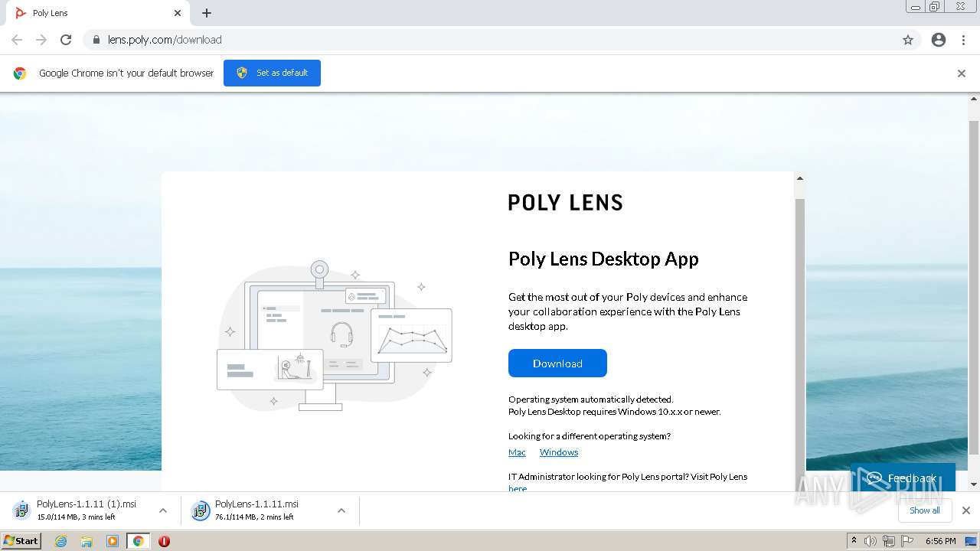Click the browser Forward arrow
Viewport: 980px width, 551px height.
click(41, 40)
